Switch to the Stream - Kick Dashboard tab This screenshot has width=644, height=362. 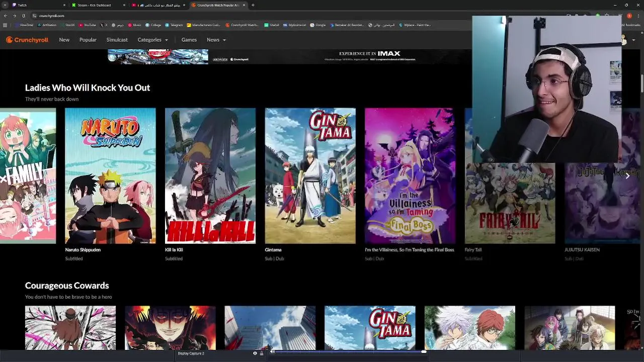[x=99, y=5]
